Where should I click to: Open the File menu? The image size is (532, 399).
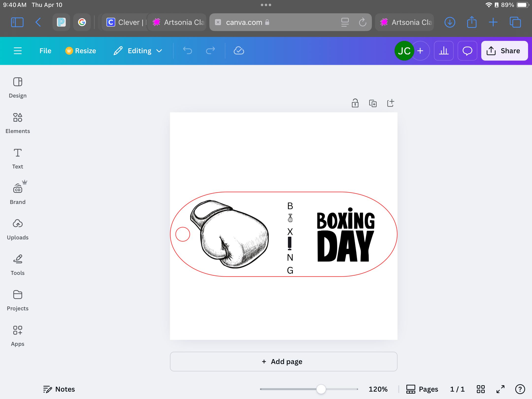pos(45,51)
